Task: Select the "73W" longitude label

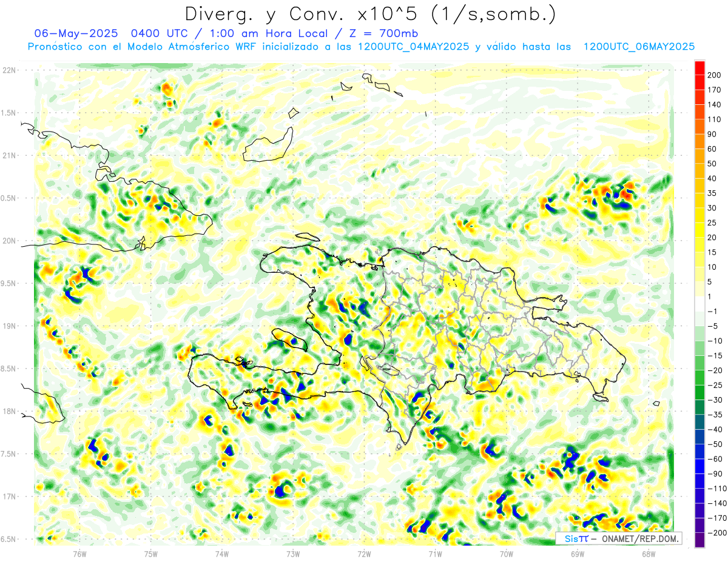Action: coord(293,553)
